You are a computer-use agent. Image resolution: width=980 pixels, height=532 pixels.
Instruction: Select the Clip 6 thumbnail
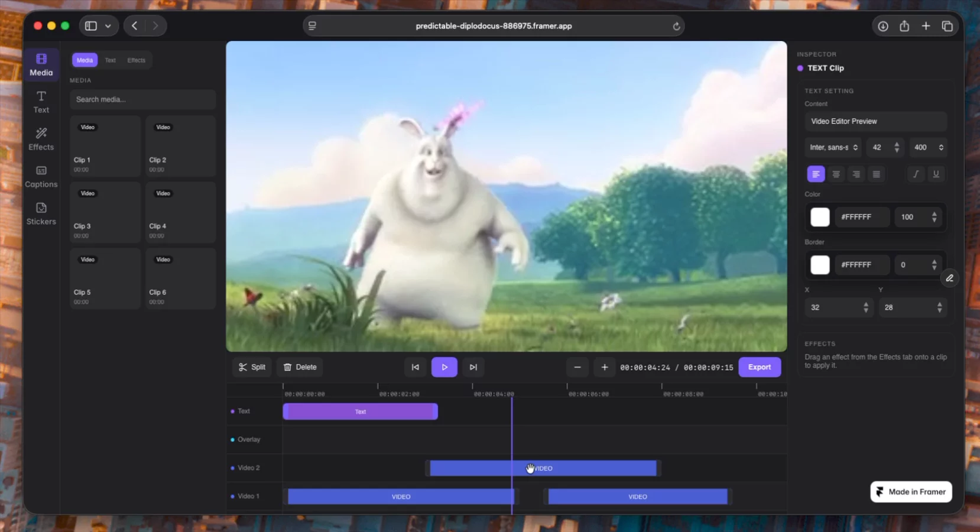(x=181, y=278)
